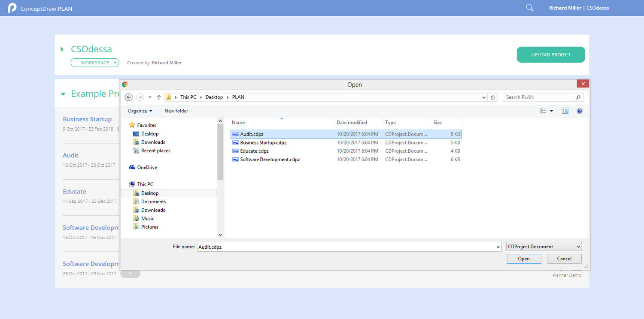
Task: Click the Back arrow in Open dialog
Action: pyautogui.click(x=128, y=97)
